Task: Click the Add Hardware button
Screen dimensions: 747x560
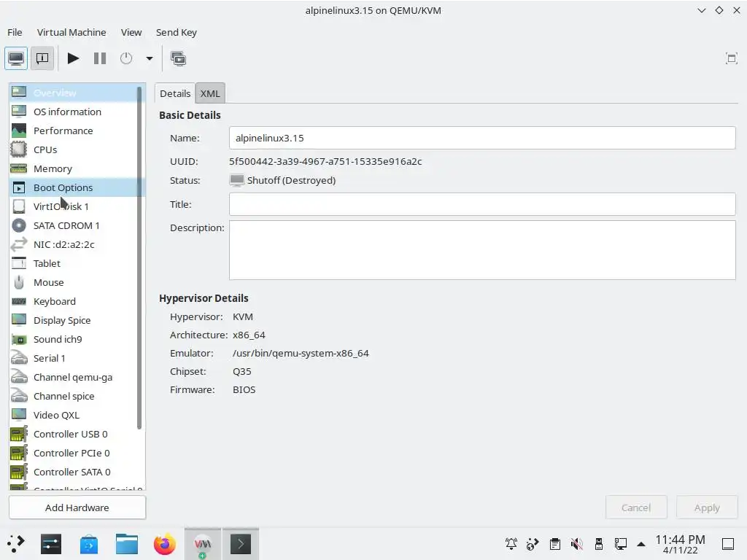Action: click(77, 507)
